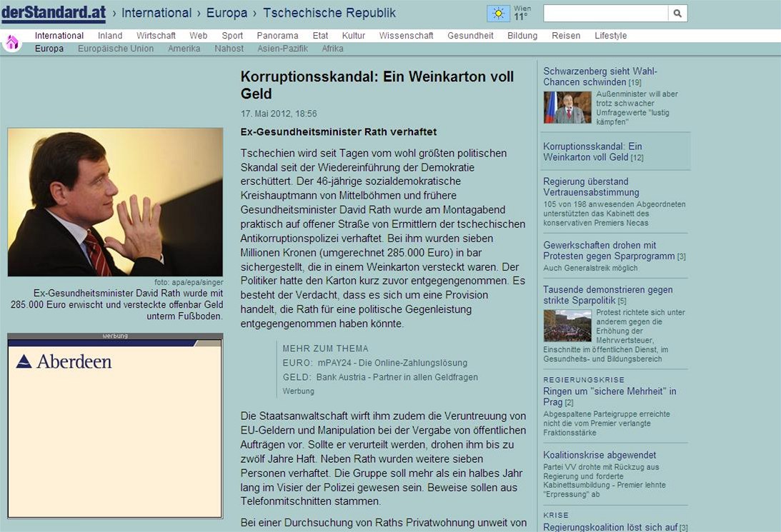Select the Europäische Union subsection
The image size is (781, 532).
coord(116,49)
